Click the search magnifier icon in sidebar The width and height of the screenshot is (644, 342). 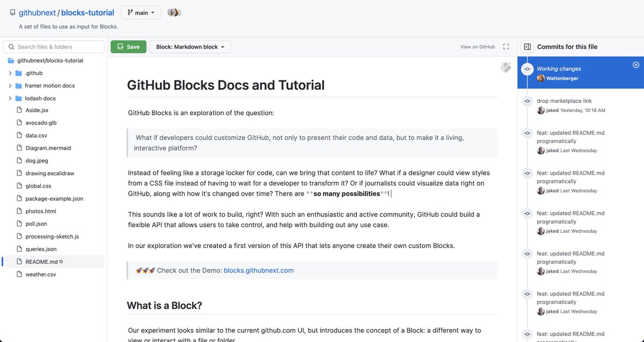pyautogui.click(x=12, y=47)
